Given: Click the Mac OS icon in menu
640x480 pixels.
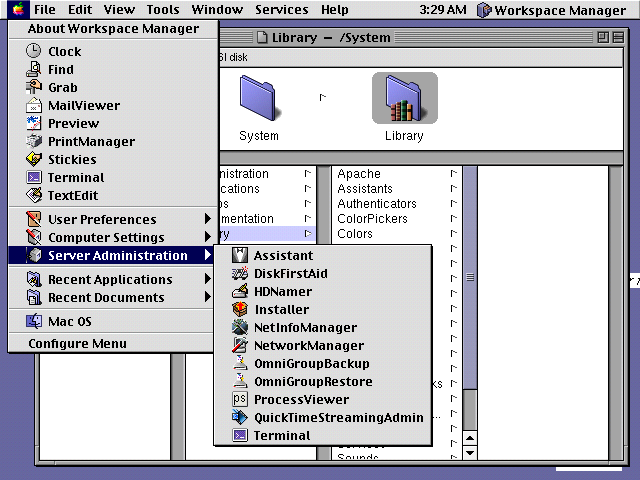Looking at the screenshot, I should [x=33, y=321].
